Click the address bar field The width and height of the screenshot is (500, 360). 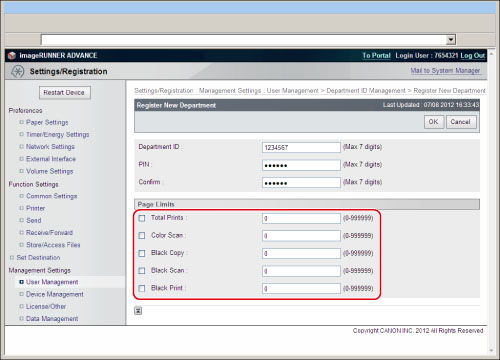pos(244,39)
